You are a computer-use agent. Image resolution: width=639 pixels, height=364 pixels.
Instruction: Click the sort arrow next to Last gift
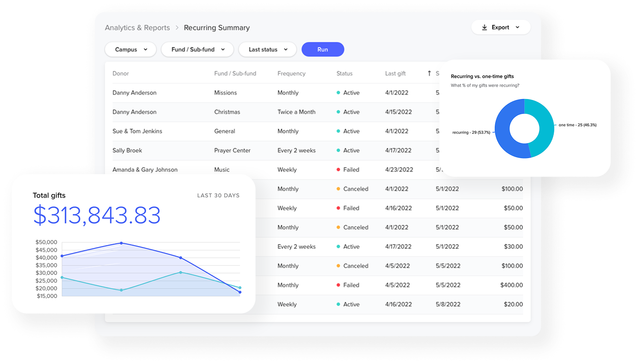(x=429, y=73)
